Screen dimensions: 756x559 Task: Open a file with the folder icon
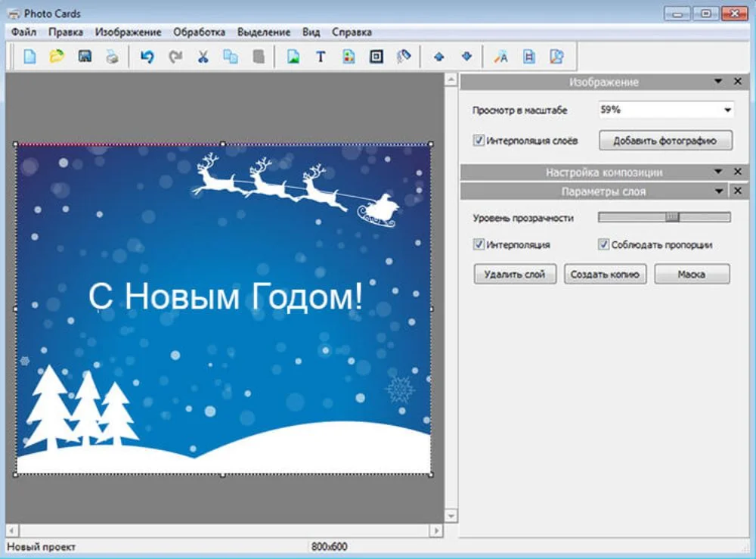pyautogui.click(x=57, y=57)
